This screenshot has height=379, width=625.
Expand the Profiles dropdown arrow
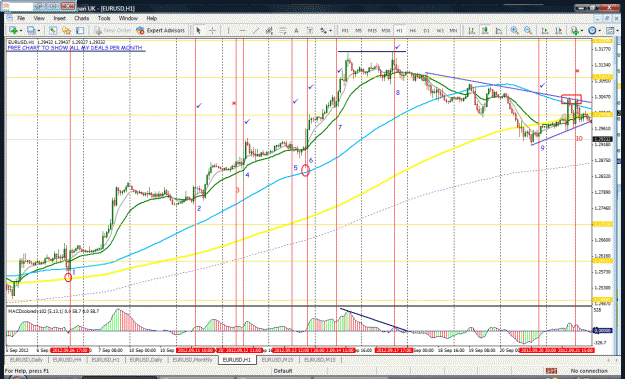click(39, 30)
